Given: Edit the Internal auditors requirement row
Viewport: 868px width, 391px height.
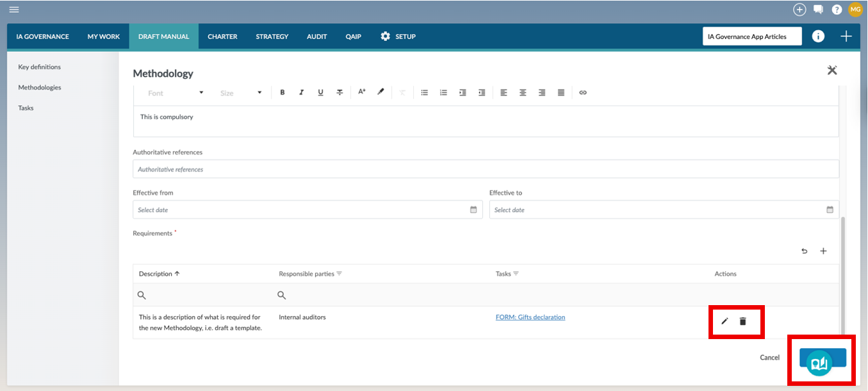Looking at the screenshot, I should 725,321.
